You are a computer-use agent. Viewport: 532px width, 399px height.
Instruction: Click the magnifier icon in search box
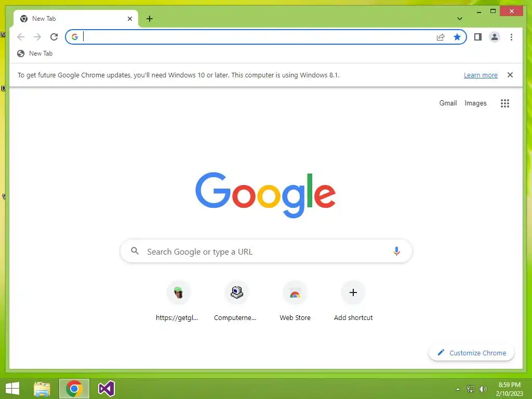click(135, 251)
